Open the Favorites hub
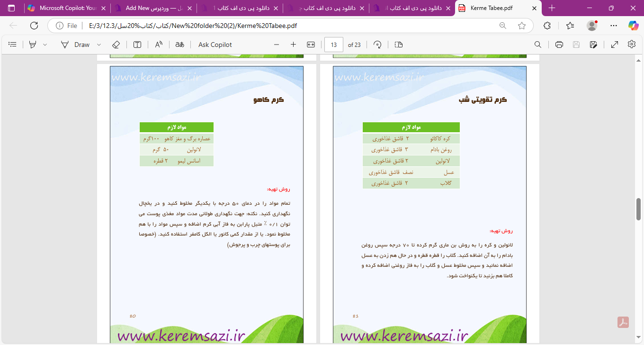The height and width of the screenshot is (345, 644). [570, 26]
